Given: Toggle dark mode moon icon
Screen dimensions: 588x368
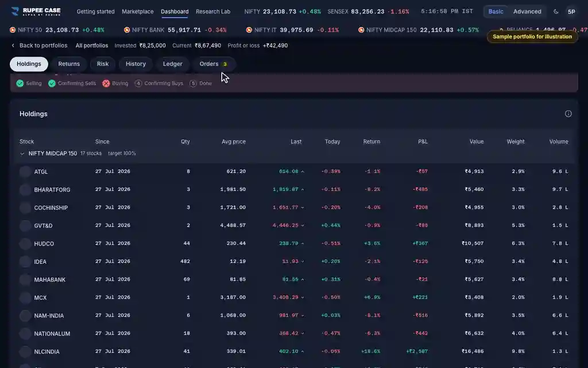Looking at the screenshot, I should point(556,11).
